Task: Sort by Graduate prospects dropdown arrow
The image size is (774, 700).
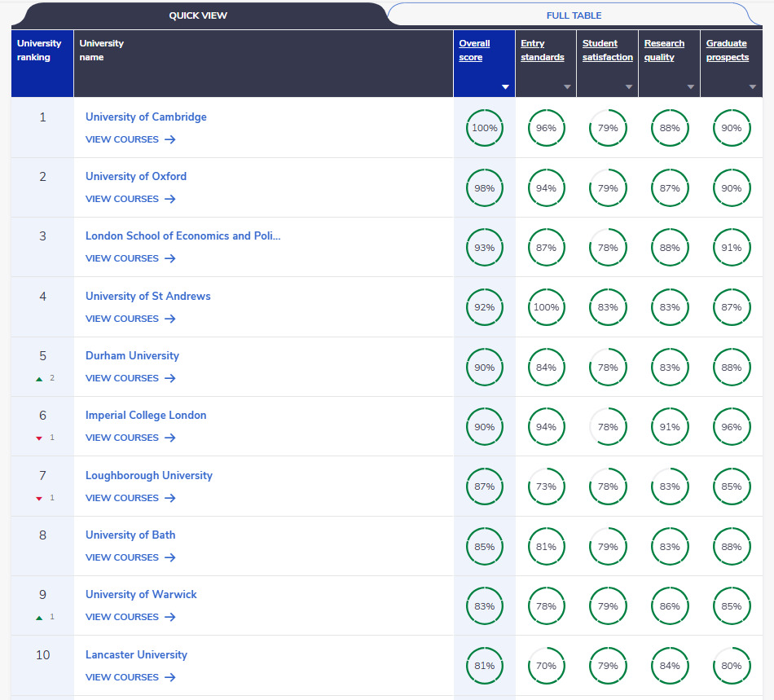Action: pos(753,86)
